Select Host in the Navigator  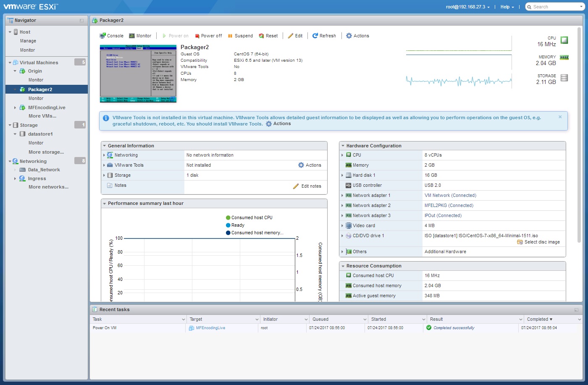[x=25, y=32]
